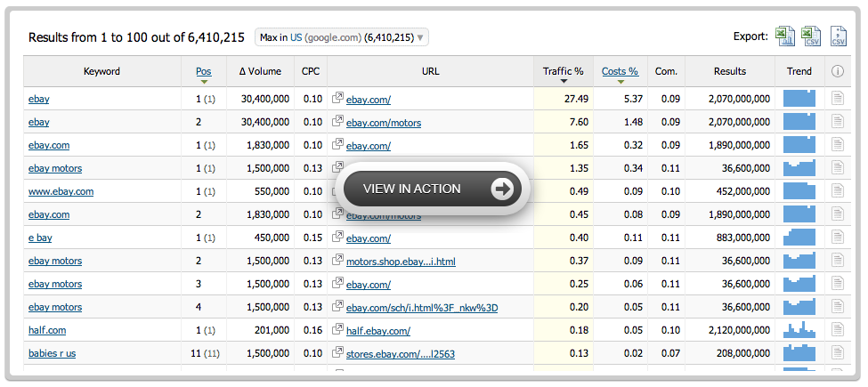Open report page icon in 1.35 traffic row
This screenshot has width=868, height=387.
[838, 168]
